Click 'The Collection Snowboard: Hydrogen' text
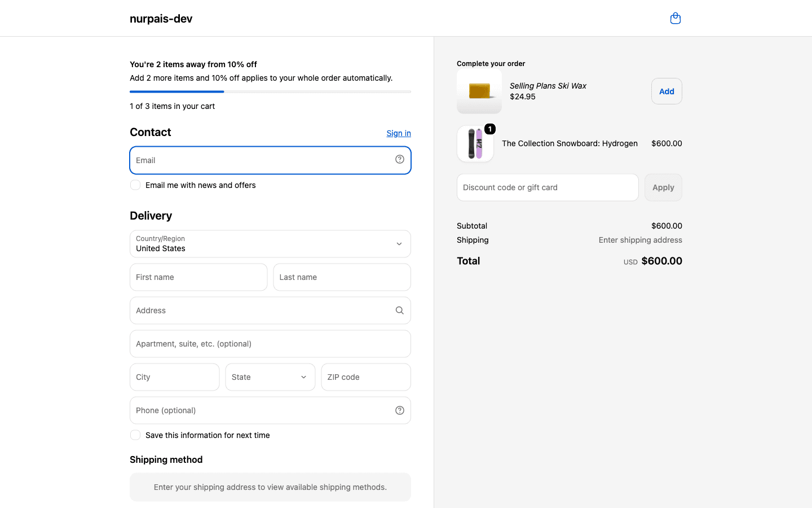 tap(570, 143)
